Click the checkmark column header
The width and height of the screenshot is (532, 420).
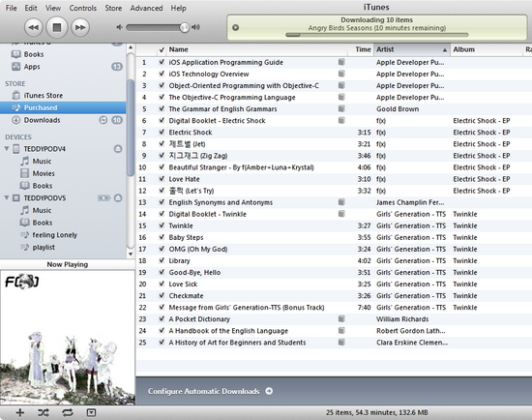click(x=162, y=50)
